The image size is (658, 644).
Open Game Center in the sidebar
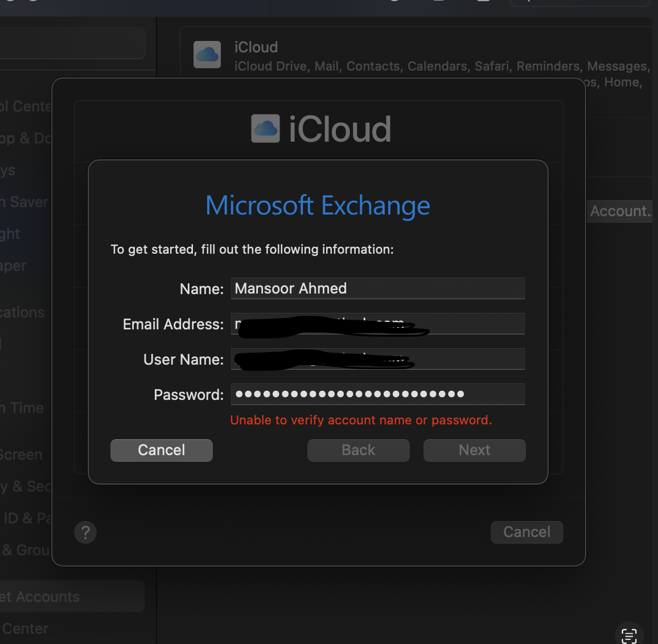[x=24, y=629]
